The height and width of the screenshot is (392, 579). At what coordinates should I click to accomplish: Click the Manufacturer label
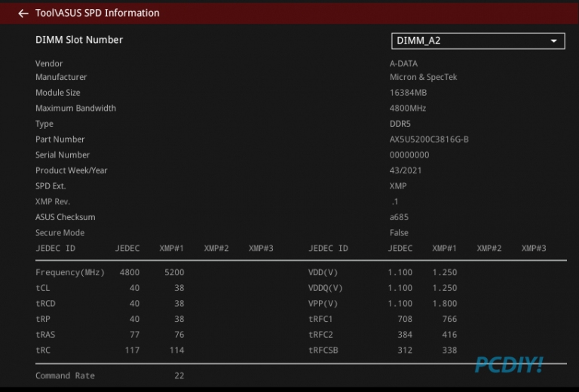coord(61,77)
